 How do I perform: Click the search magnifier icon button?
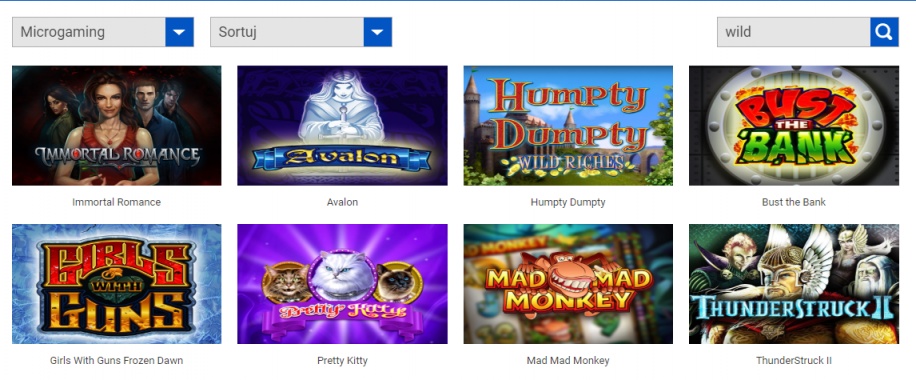(884, 32)
